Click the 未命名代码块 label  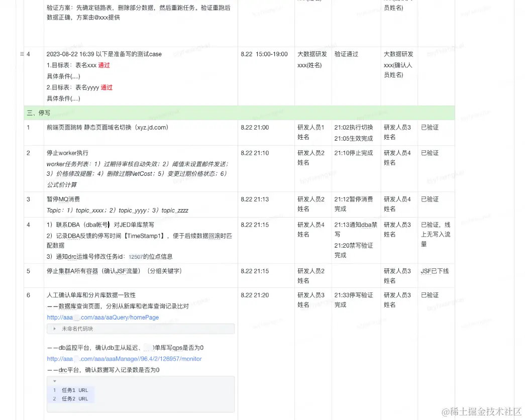coord(77,329)
